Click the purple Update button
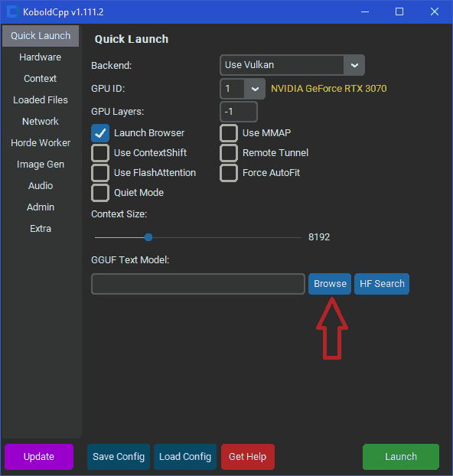Viewport: 453px width, 476px height. (39, 457)
